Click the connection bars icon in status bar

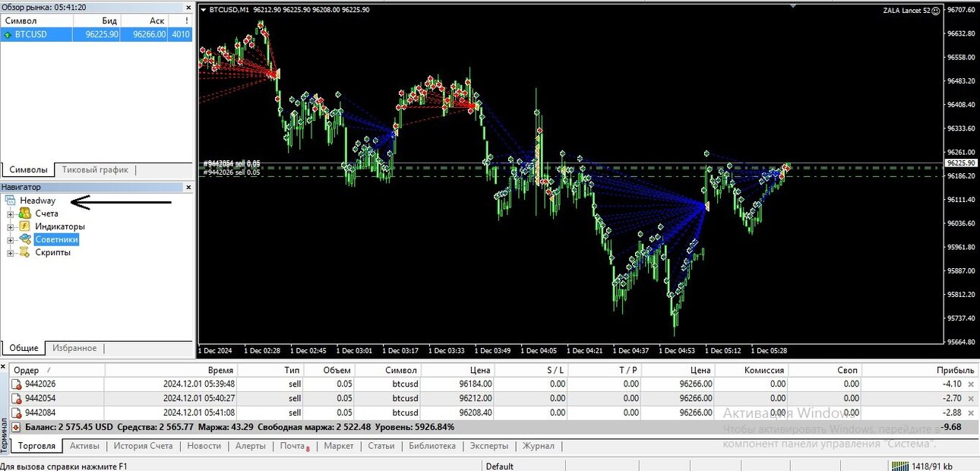(x=900, y=466)
